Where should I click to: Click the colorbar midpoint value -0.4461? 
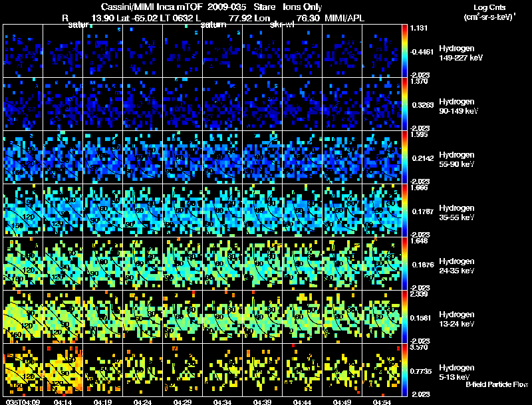pos(422,52)
